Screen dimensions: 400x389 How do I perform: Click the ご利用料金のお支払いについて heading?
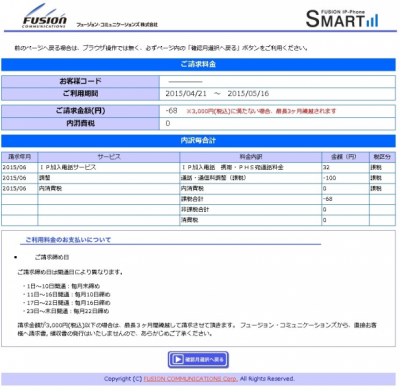[x=68, y=240]
